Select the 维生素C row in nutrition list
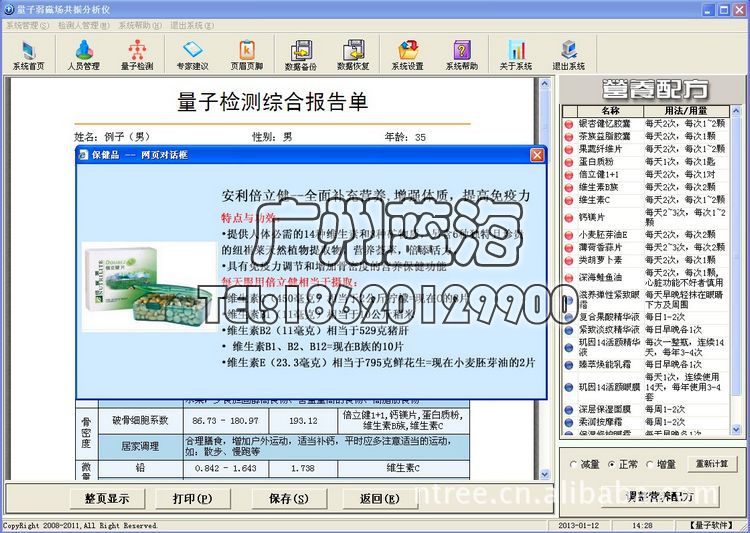The image size is (750, 533). coord(647,200)
